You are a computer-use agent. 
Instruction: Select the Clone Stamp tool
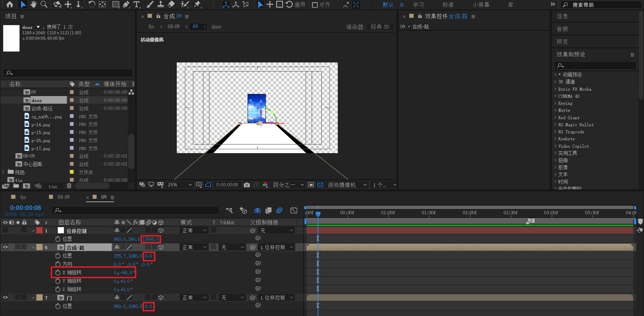(x=161, y=4)
